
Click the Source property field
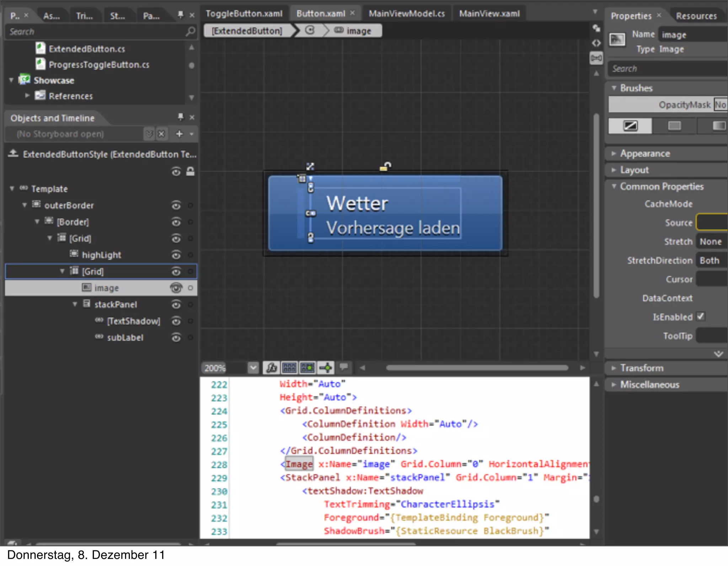(712, 222)
